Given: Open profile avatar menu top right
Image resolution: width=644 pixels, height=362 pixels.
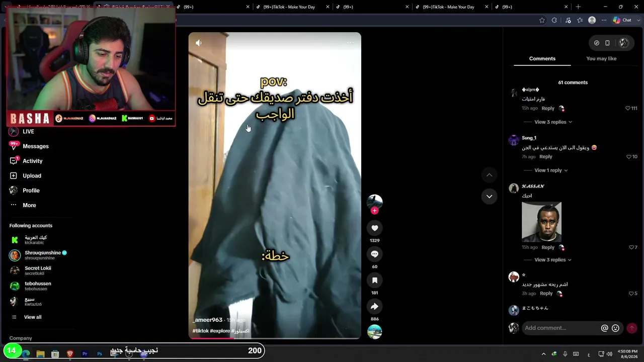Looking at the screenshot, I should tap(624, 43).
